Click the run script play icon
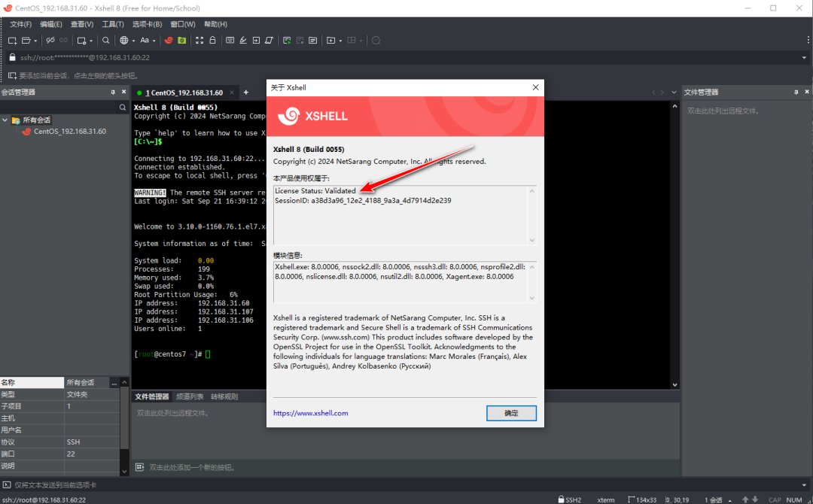Screen dimensions: 813x504 (x=287, y=41)
